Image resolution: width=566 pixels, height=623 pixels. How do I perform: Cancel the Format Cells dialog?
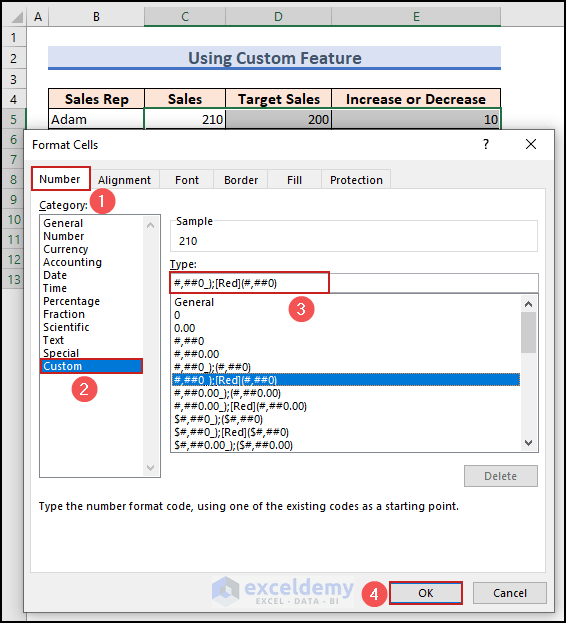(510, 593)
